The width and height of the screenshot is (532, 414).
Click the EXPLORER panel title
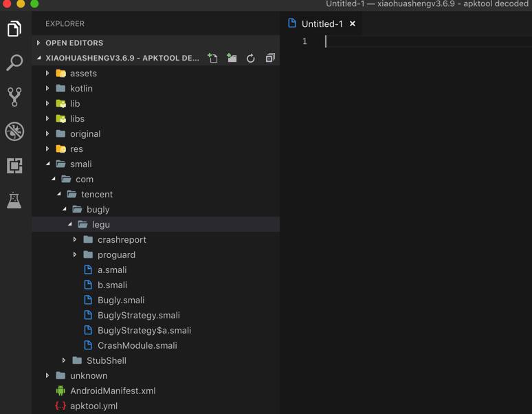pyautogui.click(x=65, y=24)
